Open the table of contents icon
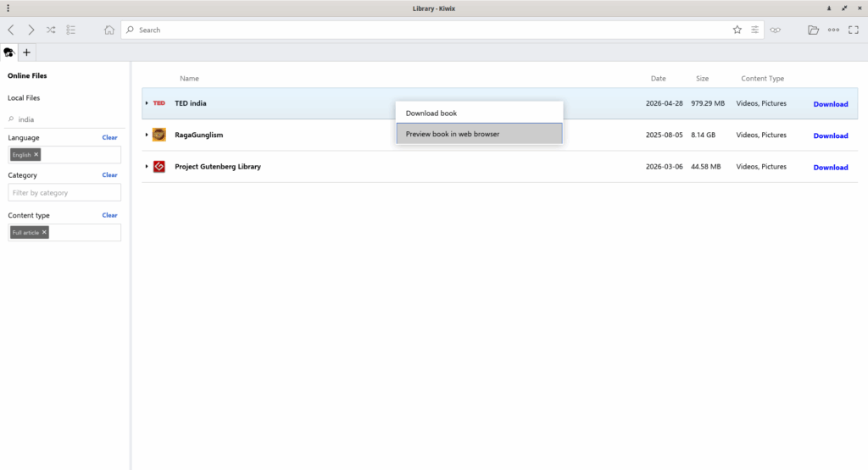868x470 pixels. [x=71, y=30]
